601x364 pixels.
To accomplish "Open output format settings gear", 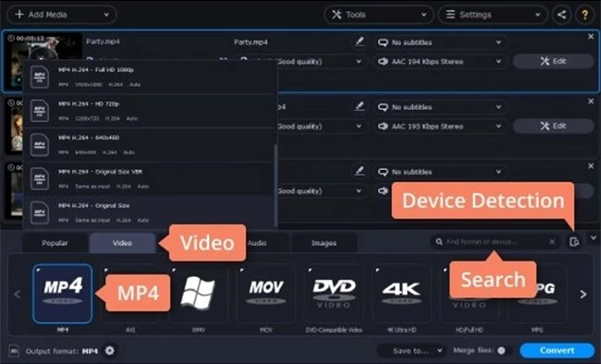I will [x=110, y=350].
